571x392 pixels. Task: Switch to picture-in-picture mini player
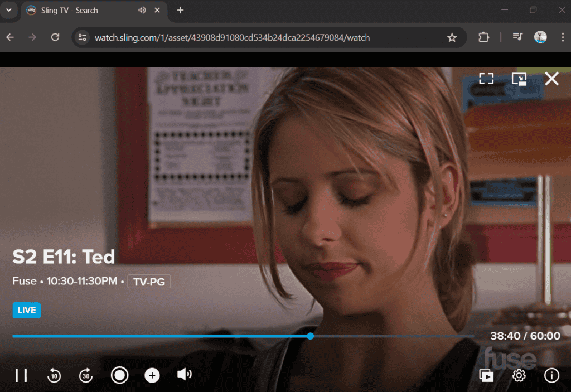click(x=519, y=79)
